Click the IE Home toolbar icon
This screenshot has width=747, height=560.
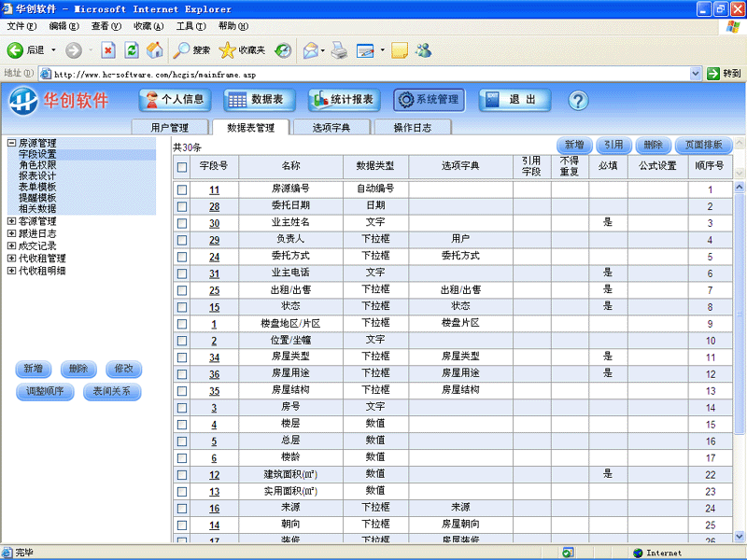155,49
